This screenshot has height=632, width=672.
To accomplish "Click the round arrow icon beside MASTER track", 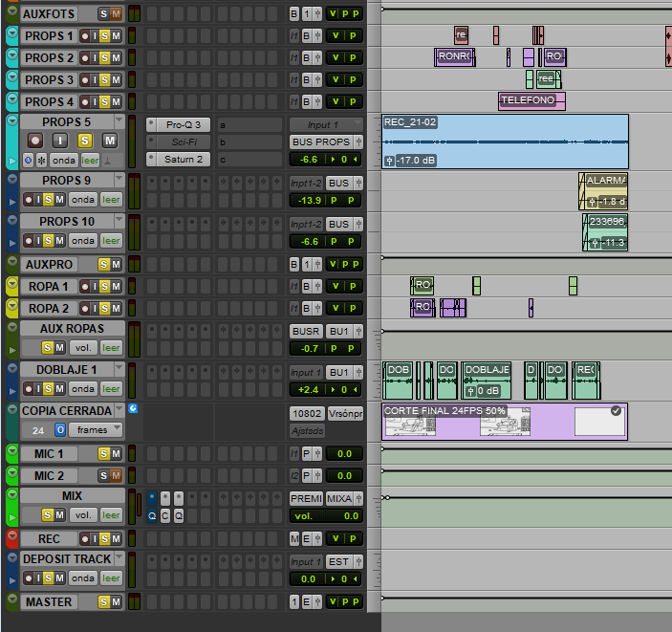I will click(x=12, y=599).
